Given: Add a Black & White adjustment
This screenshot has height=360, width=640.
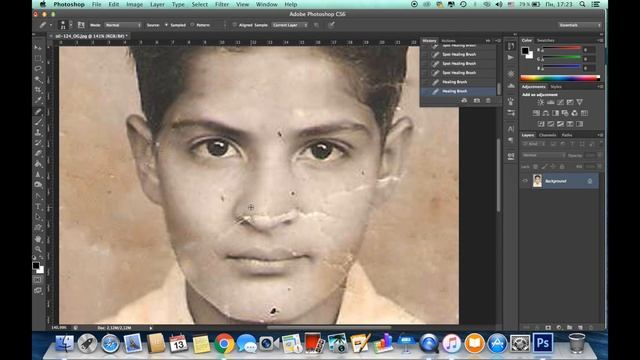Looking at the screenshot, I should [555, 113].
